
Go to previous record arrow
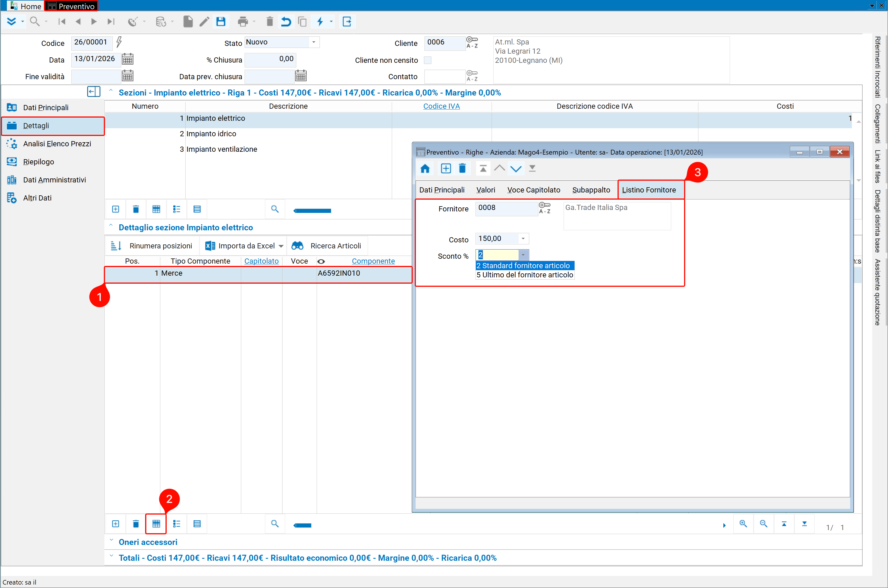pyautogui.click(x=78, y=22)
